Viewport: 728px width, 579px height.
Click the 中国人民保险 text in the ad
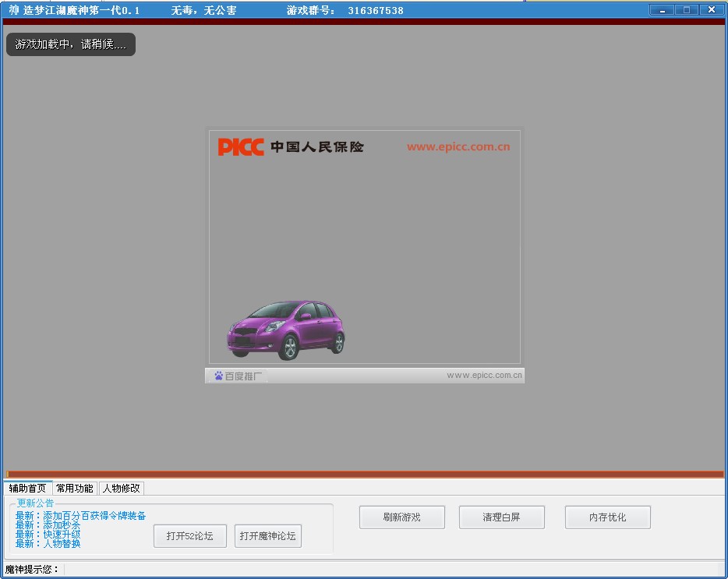click(317, 147)
